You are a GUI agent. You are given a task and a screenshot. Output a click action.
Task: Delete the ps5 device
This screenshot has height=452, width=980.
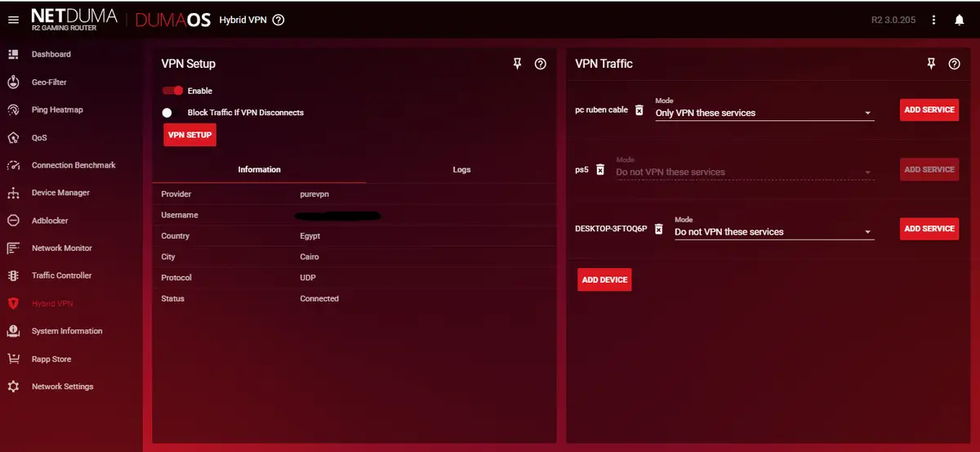pos(600,170)
